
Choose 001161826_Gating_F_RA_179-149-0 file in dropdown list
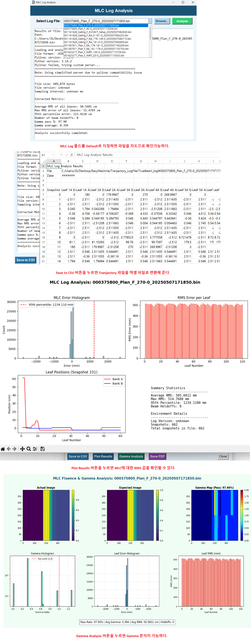[106, 39]
